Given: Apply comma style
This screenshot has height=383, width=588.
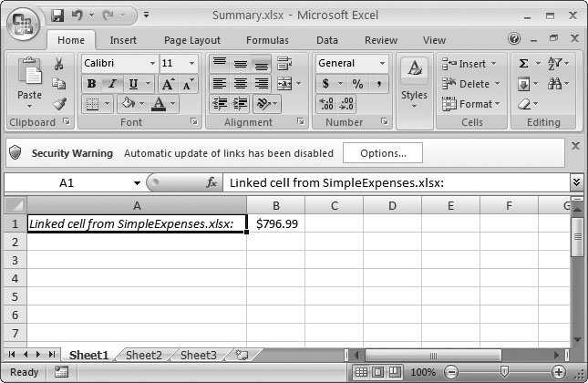Looking at the screenshot, I should 379,84.
